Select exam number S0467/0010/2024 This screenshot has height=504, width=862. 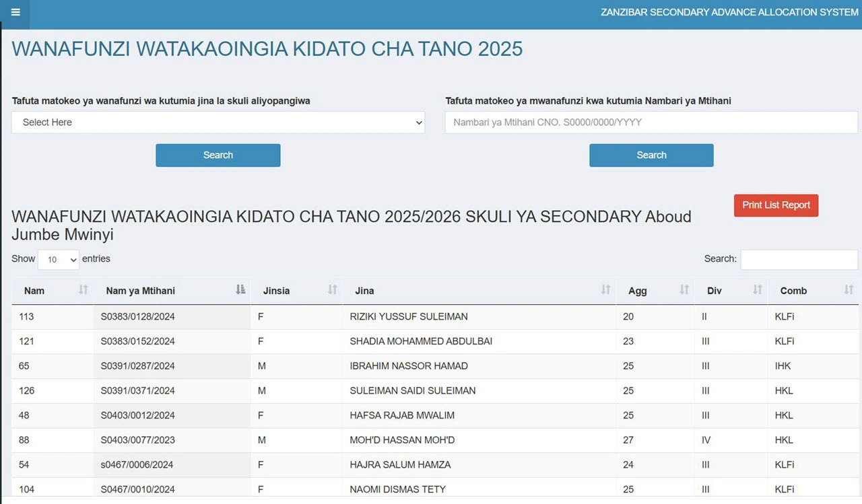138,489
